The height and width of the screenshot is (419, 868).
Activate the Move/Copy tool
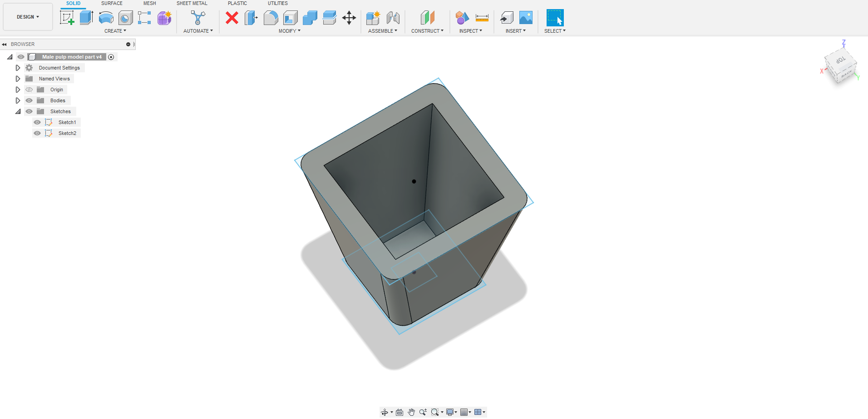tap(349, 18)
